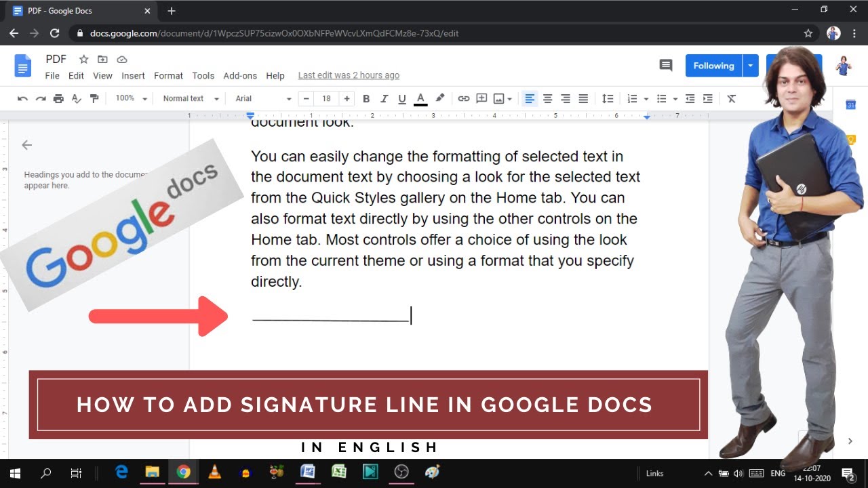Select the Paint format tool

click(94, 99)
